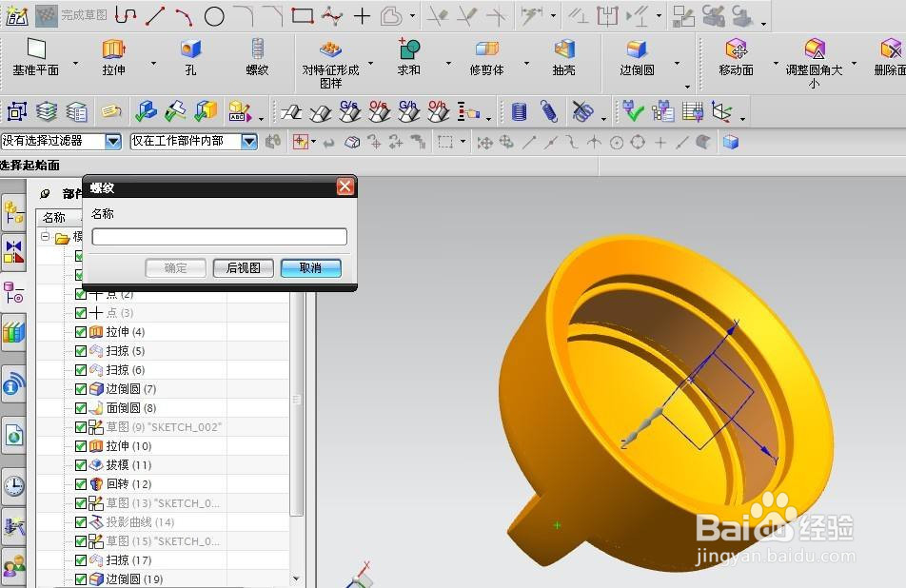The height and width of the screenshot is (588, 906).
Task: Expand the 移动面 dropdown arrow
Action: 776,63
